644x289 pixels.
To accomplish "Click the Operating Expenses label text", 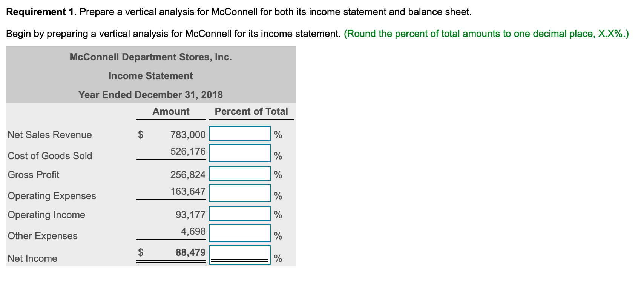I will (52, 196).
